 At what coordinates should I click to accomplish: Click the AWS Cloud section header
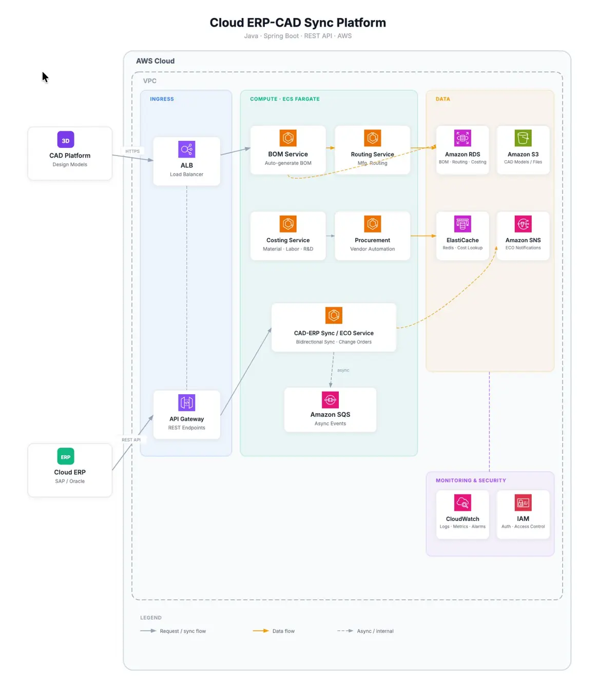tap(155, 61)
